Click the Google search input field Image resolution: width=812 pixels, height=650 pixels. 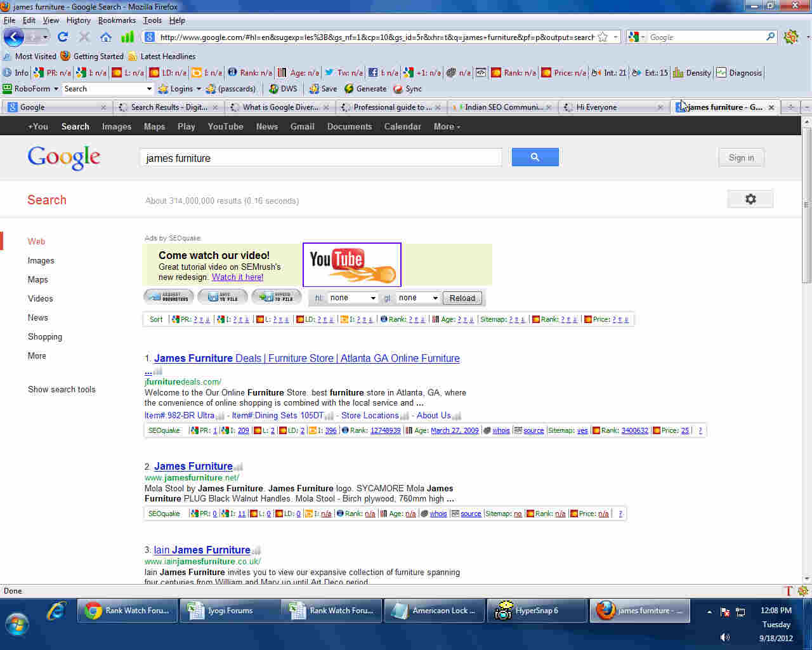320,158
